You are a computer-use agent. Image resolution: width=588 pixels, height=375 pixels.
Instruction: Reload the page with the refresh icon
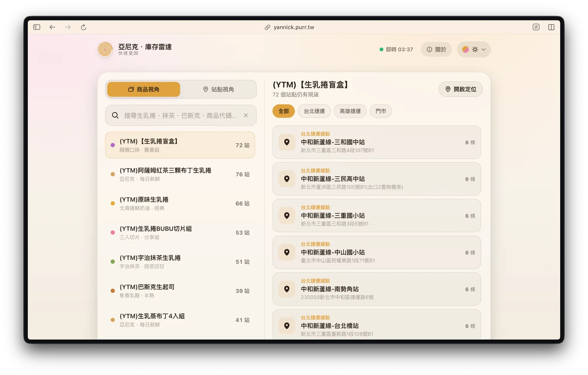click(83, 27)
